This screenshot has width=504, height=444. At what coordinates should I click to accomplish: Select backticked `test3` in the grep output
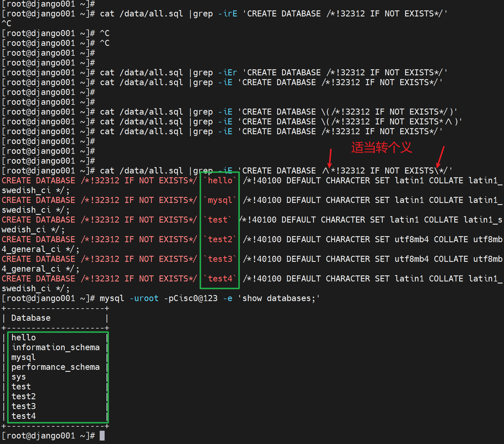(220, 259)
